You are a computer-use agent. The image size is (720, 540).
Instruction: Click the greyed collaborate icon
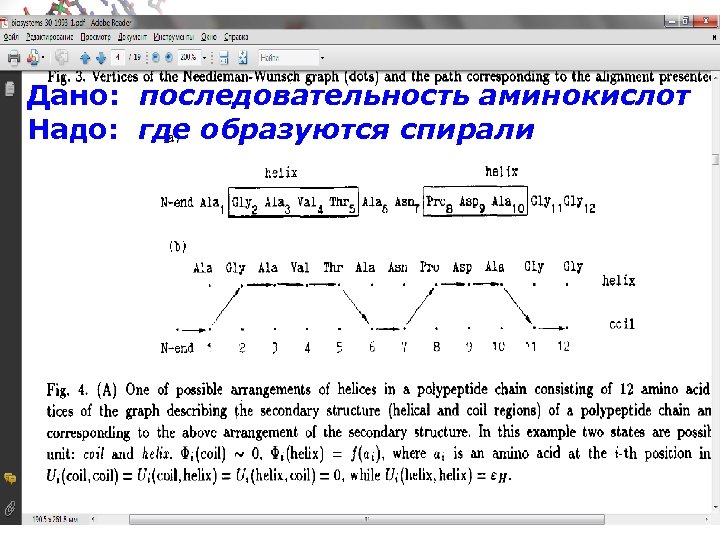(61, 57)
